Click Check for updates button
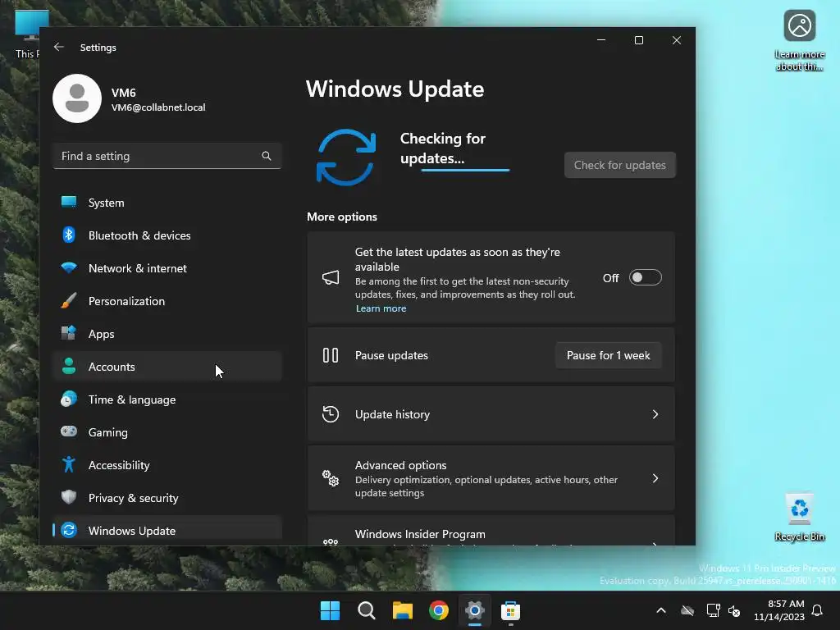Screen dimensions: 840x630 (620, 165)
